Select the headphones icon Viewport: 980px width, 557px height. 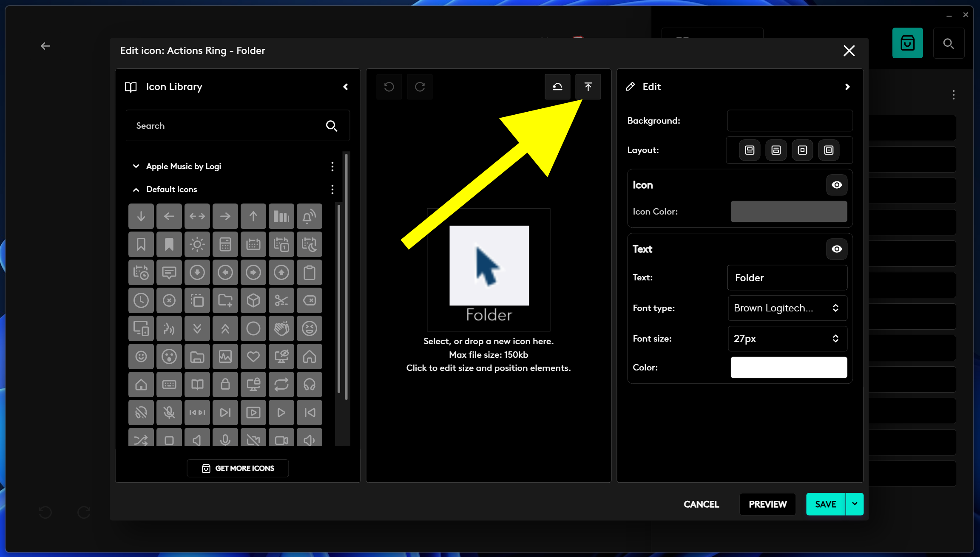(x=309, y=385)
